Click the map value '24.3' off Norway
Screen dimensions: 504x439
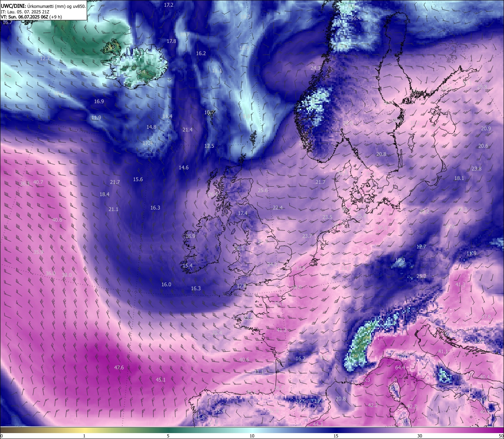[x=315, y=68]
